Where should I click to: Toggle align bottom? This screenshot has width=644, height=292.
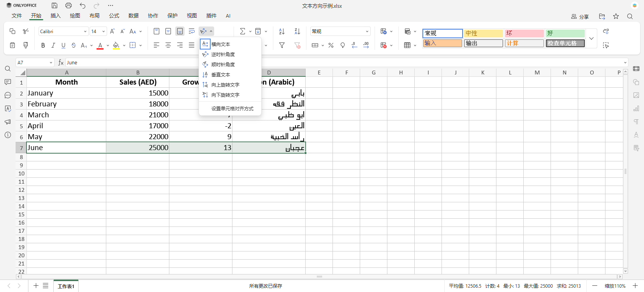coord(180,31)
